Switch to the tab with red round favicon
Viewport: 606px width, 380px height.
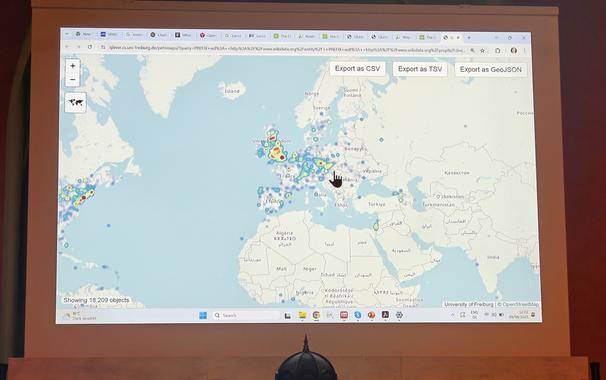click(208, 35)
